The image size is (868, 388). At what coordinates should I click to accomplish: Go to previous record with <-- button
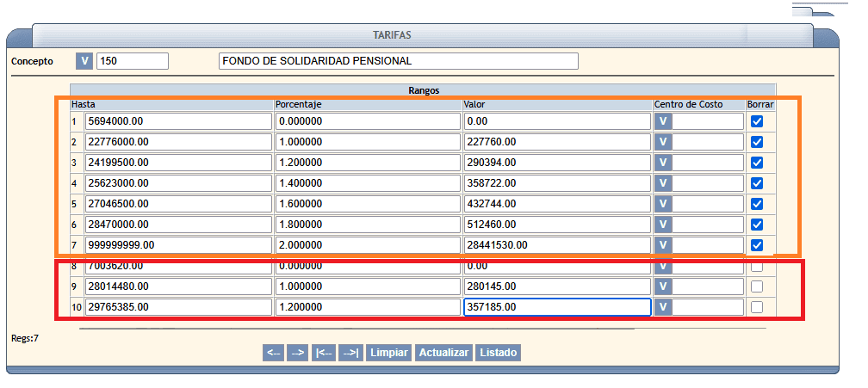pos(273,353)
